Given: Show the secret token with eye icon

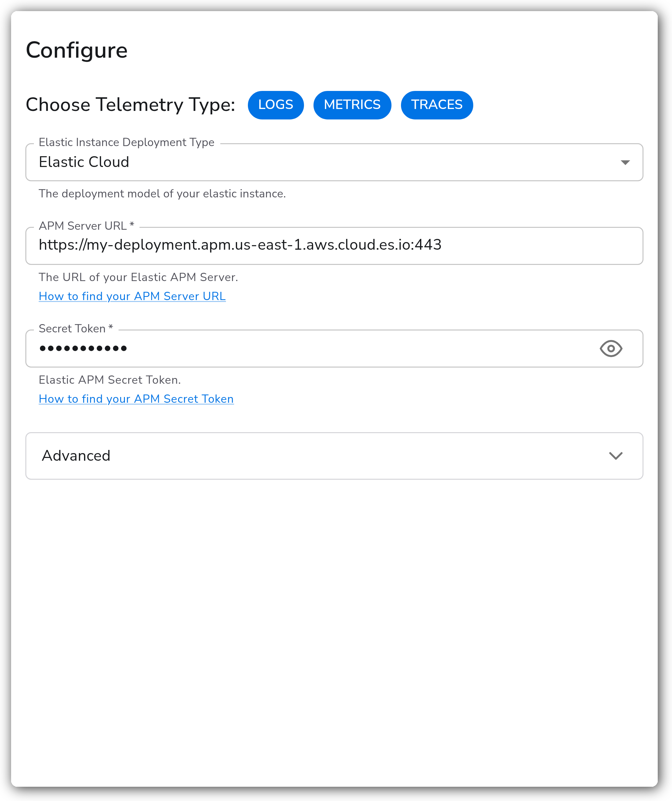Looking at the screenshot, I should click(x=611, y=348).
